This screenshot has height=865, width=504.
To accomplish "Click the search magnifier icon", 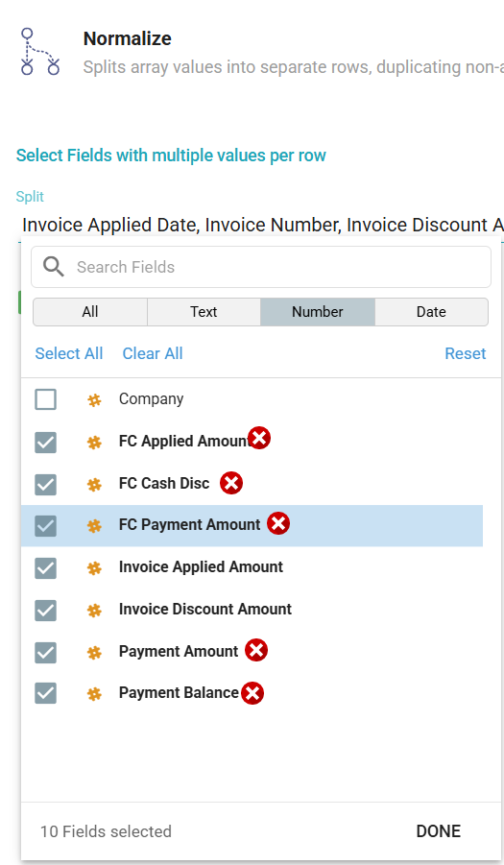I will pyautogui.click(x=54, y=267).
